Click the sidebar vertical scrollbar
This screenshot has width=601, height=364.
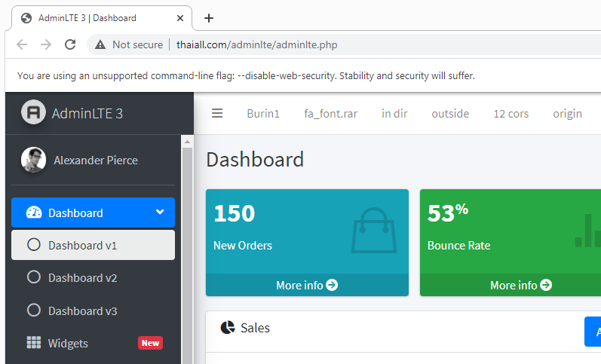(187, 249)
